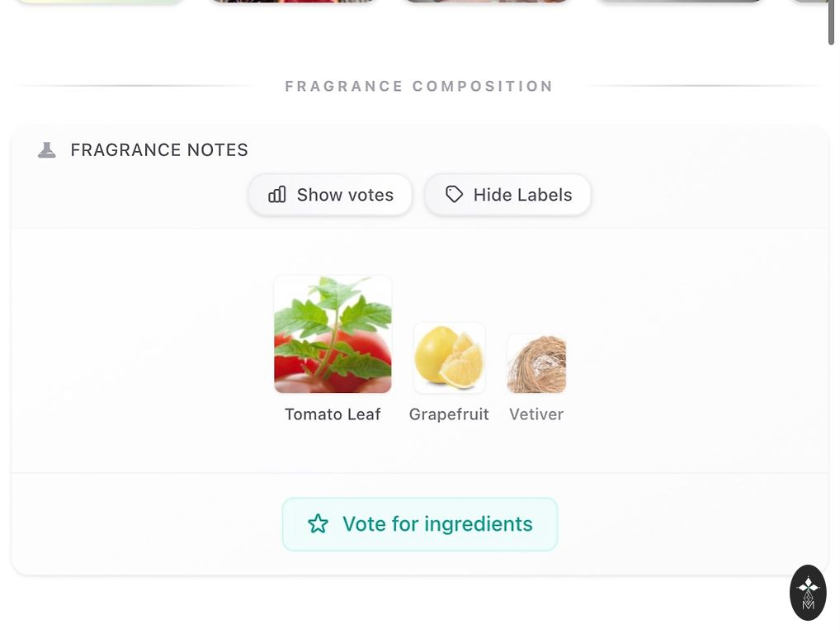Open the floating sparkle assistant icon

pyautogui.click(x=808, y=592)
